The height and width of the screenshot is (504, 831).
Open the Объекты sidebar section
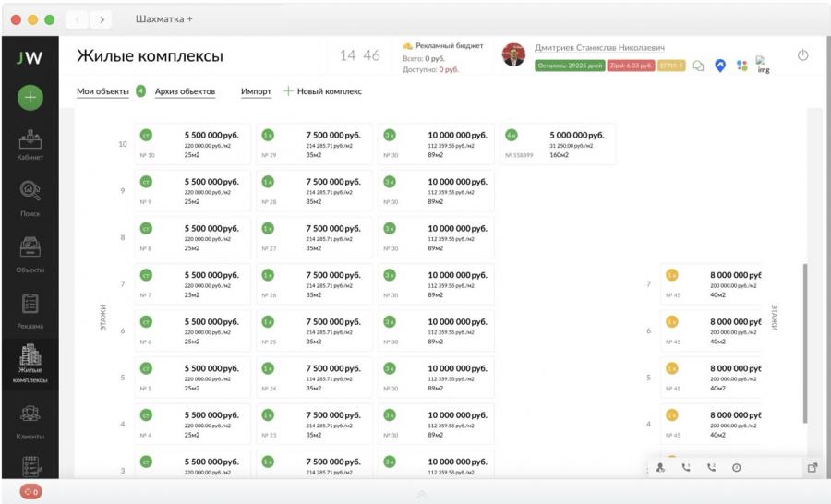coord(30,255)
